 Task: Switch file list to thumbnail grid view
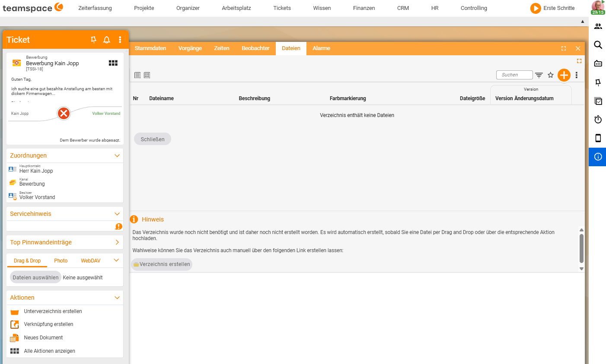147,75
